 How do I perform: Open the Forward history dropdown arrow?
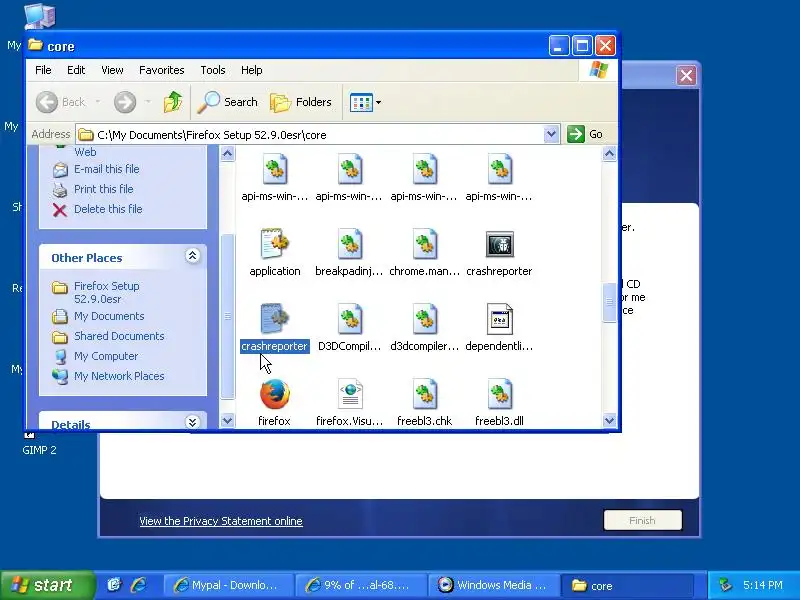[x=148, y=102]
